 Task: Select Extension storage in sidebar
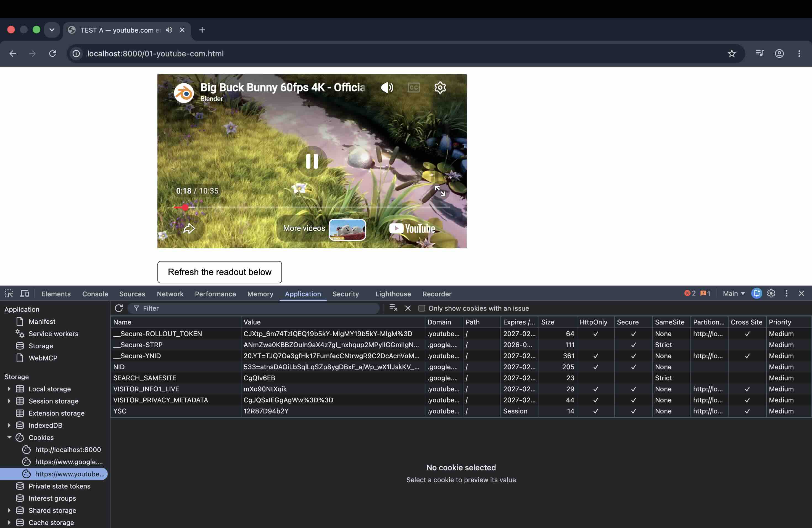56,413
